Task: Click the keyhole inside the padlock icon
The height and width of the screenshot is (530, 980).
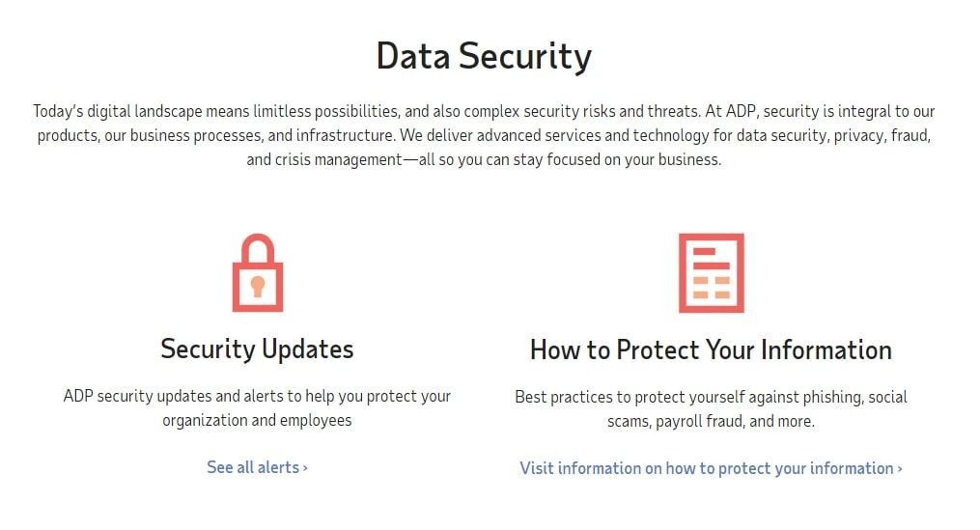Action: pyautogui.click(x=258, y=286)
